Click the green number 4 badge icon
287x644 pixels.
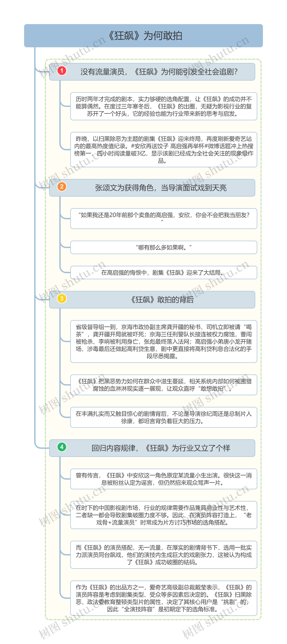pyautogui.click(x=62, y=447)
